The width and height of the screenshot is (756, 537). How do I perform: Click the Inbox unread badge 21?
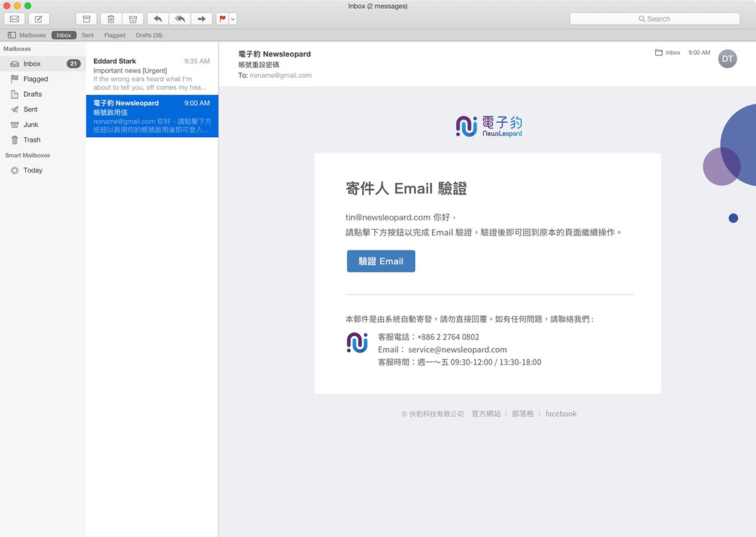[x=74, y=64]
